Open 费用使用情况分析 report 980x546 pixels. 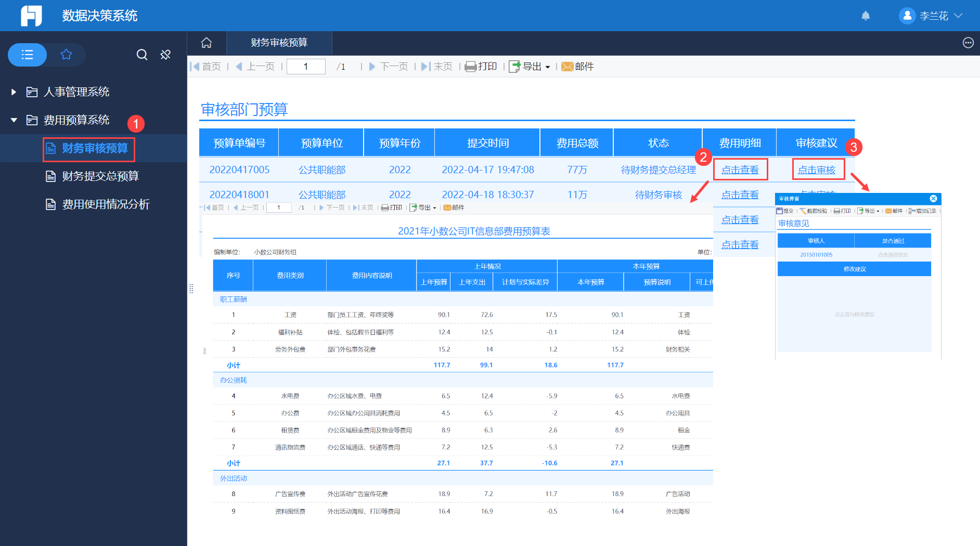[106, 204]
